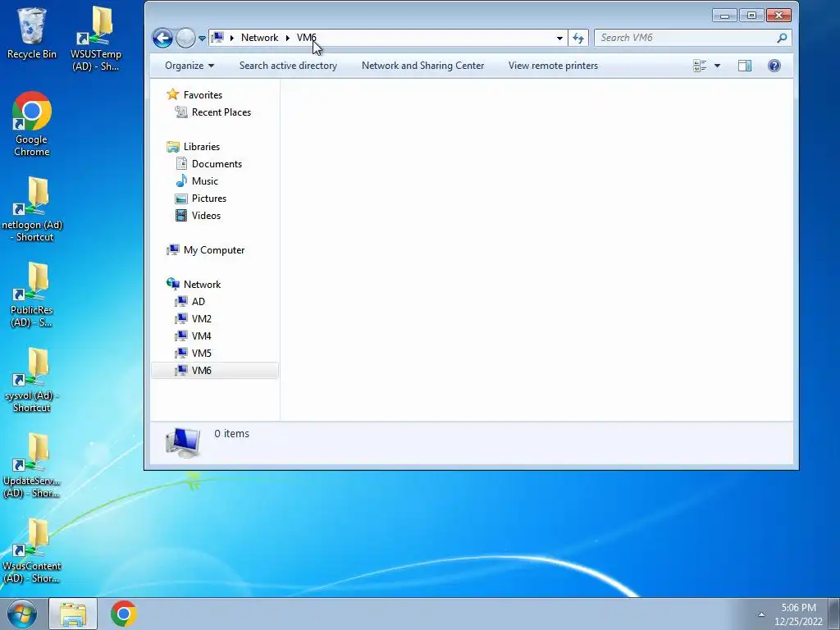Select My Computer in navigation pane

point(214,249)
